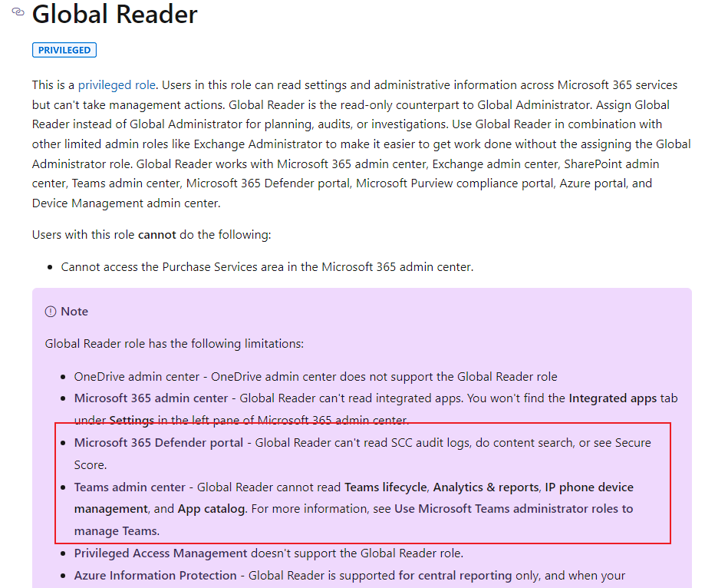Click the OneDrive admin center bullet
This screenshot has width=728, height=588.
315,377
